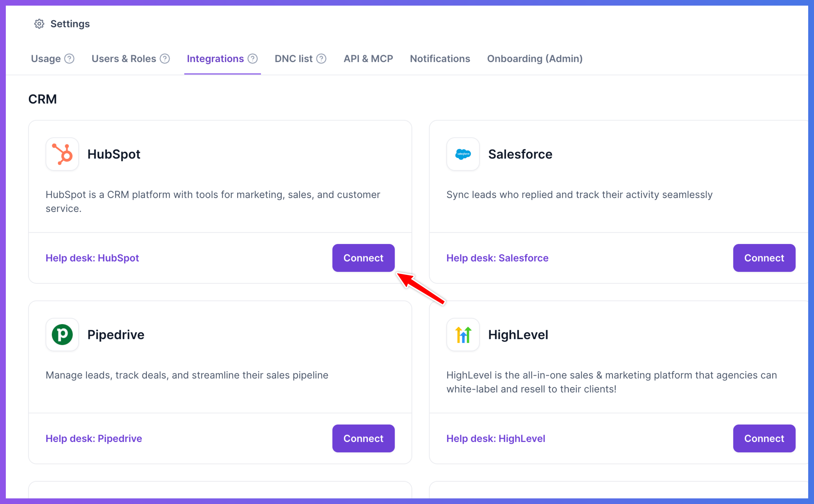Connect the Salesforce integration

click(x=764, y=258)
